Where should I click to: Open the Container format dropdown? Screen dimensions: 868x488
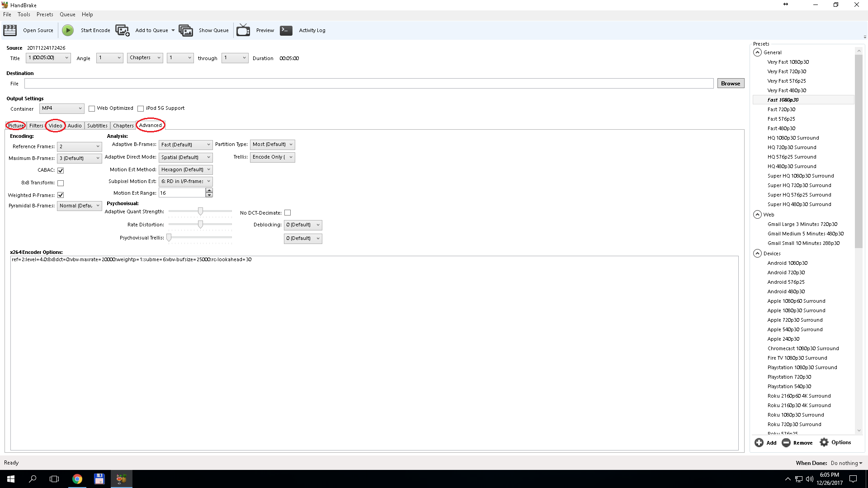61,108
